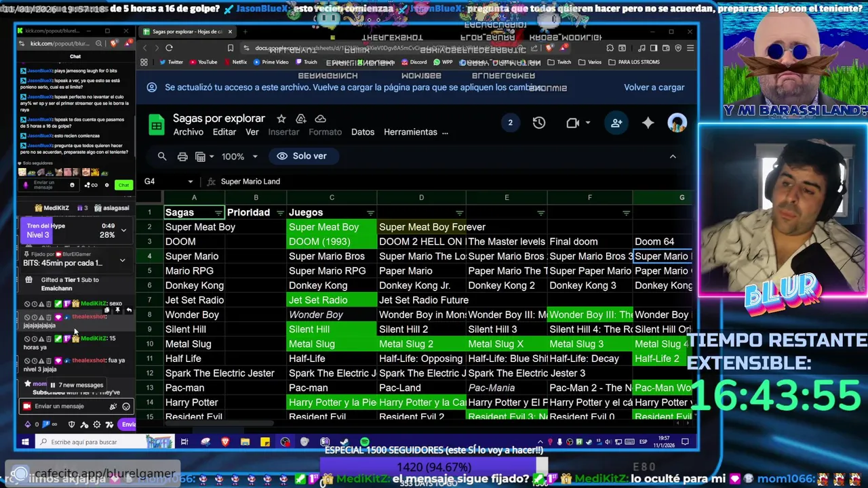Select cell 'Doom 64'

(663, 241)
